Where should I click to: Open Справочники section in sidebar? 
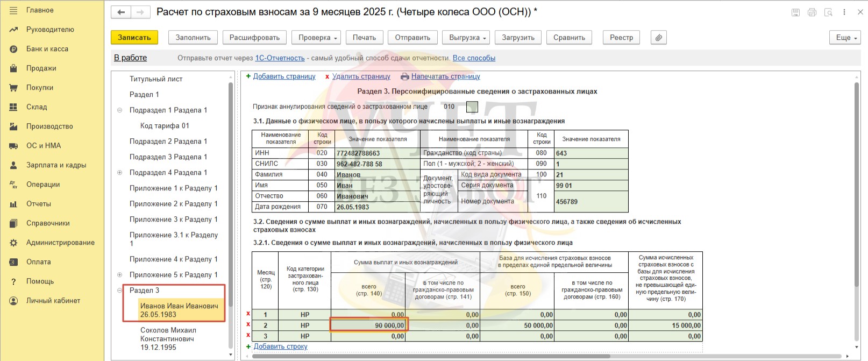tap(48, 223)
